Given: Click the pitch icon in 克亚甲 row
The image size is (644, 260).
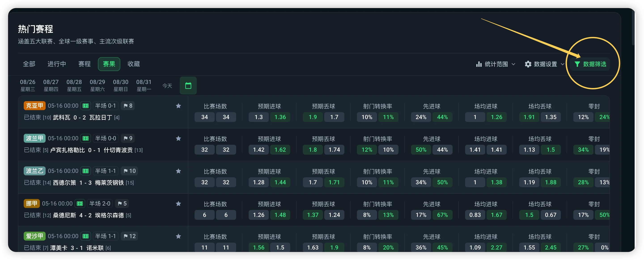Looking at the screenshot, I should [86, 106].
